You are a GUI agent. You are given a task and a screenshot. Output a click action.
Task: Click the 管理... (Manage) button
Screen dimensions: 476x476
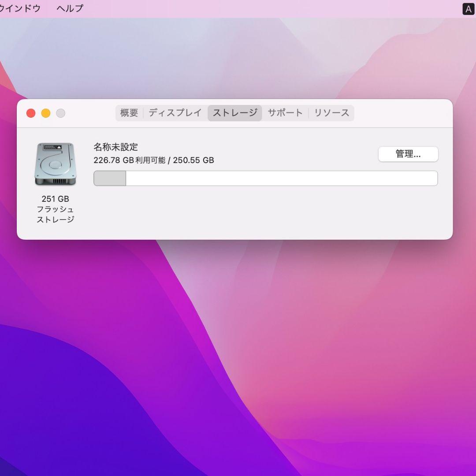[x=408, y=154]
